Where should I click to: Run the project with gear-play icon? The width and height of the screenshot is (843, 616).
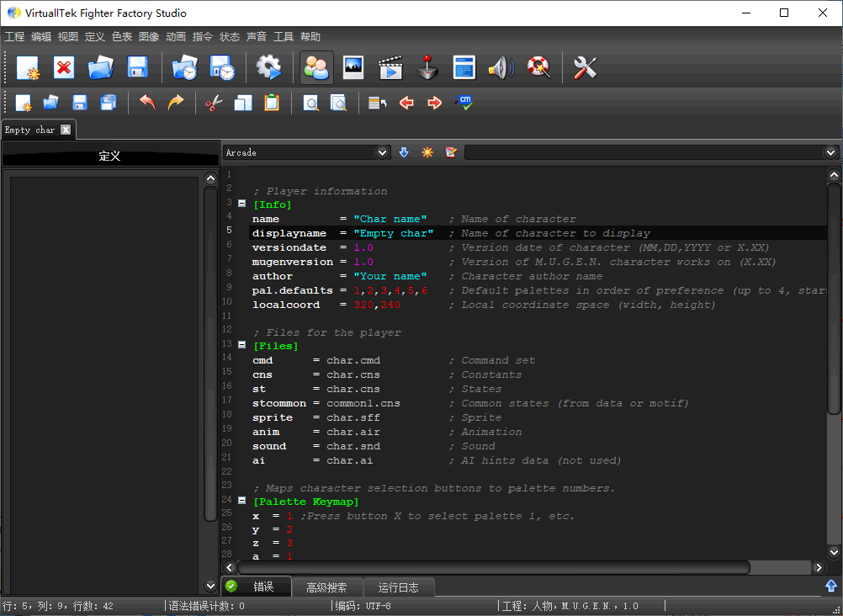coord(269,67)
